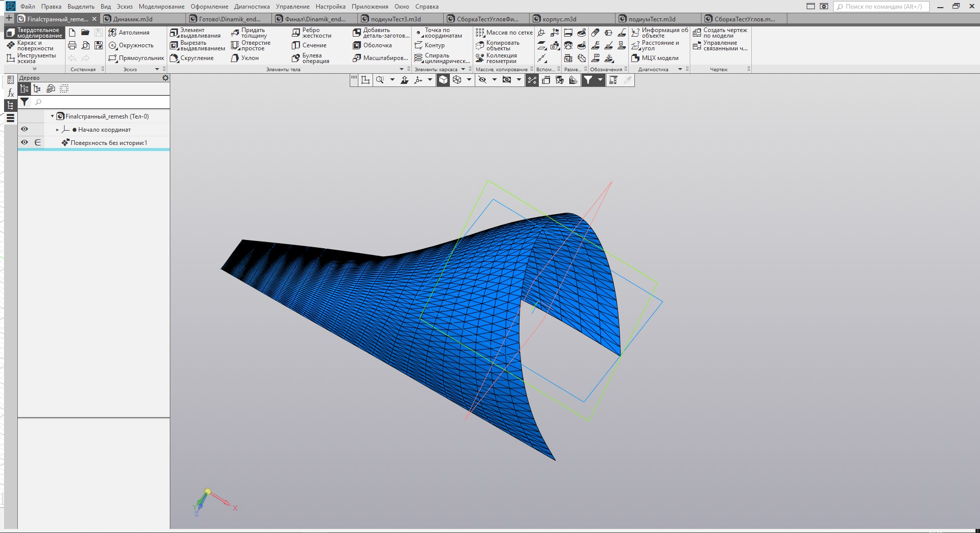Open the Эскиз panel dropdown arrow

(x=157, y=69)
